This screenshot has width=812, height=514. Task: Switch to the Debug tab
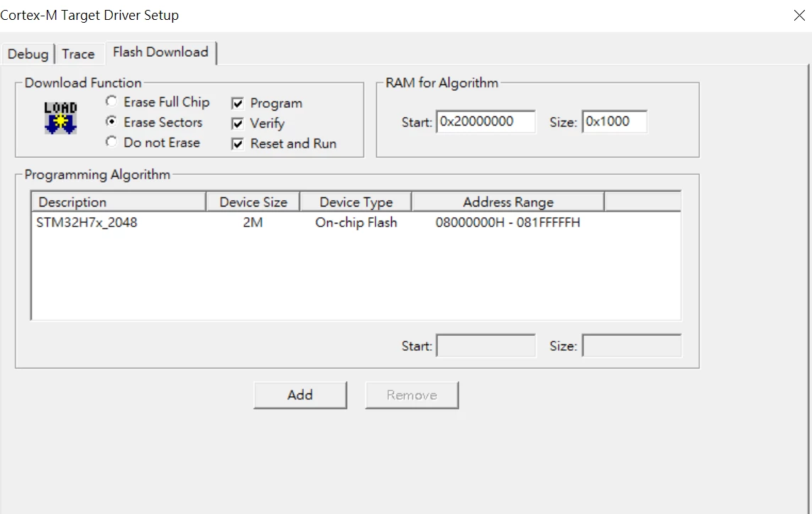click(x=28, y=54)
